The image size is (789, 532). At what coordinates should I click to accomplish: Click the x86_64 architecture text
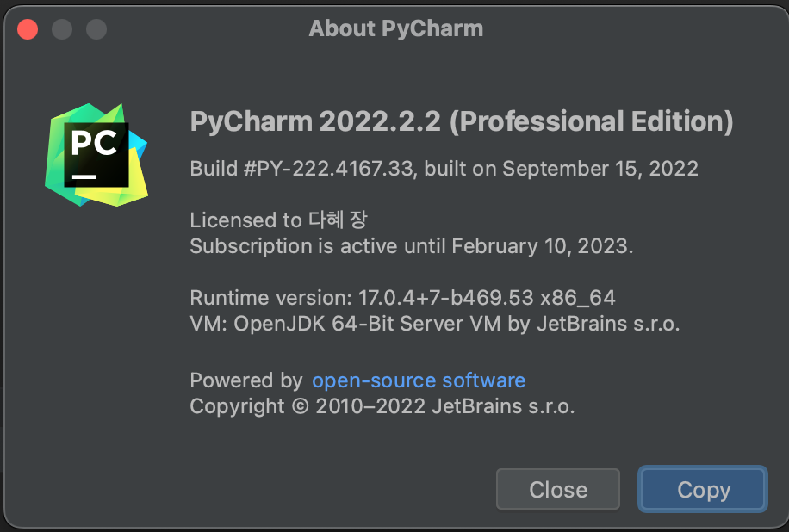[578, 298]
